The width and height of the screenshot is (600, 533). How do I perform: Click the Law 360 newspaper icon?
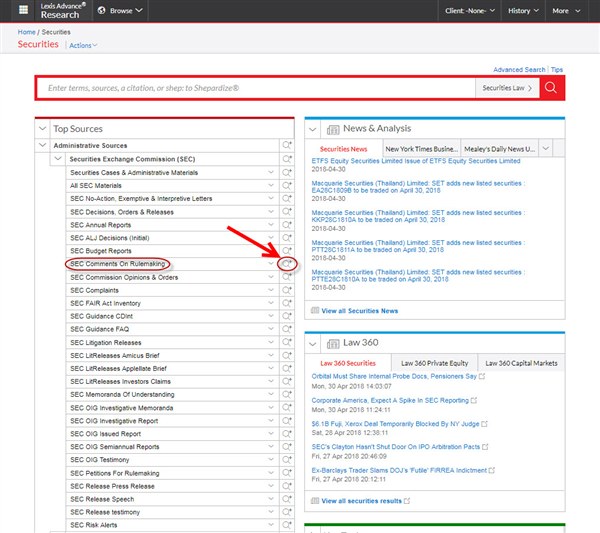[x=333, y=344]
